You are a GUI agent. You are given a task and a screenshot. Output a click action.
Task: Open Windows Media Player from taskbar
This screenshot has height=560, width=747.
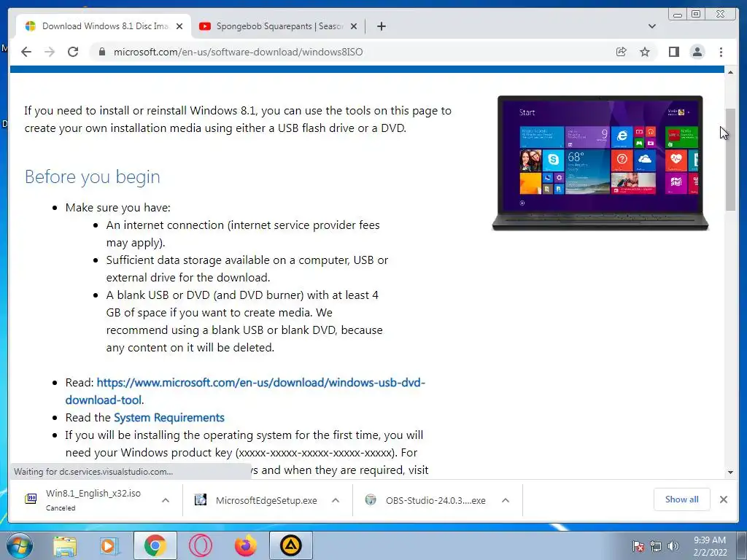(109, 545)
